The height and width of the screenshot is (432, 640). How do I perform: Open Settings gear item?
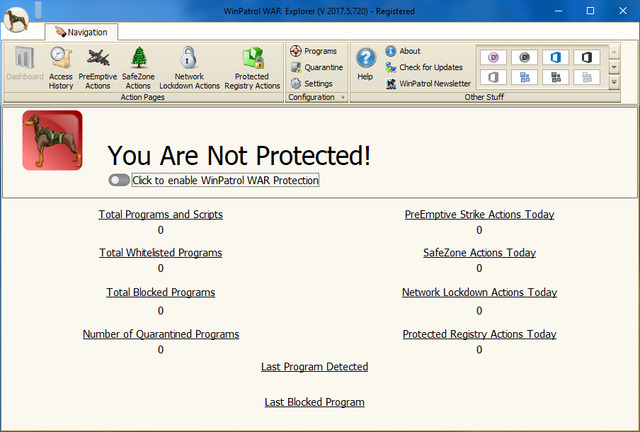point(311,84)
